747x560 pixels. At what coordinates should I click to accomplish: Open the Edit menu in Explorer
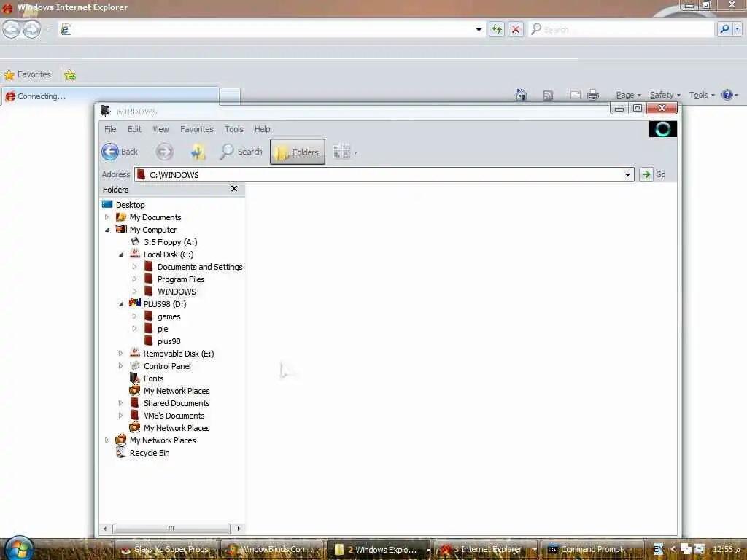point(134,129)
